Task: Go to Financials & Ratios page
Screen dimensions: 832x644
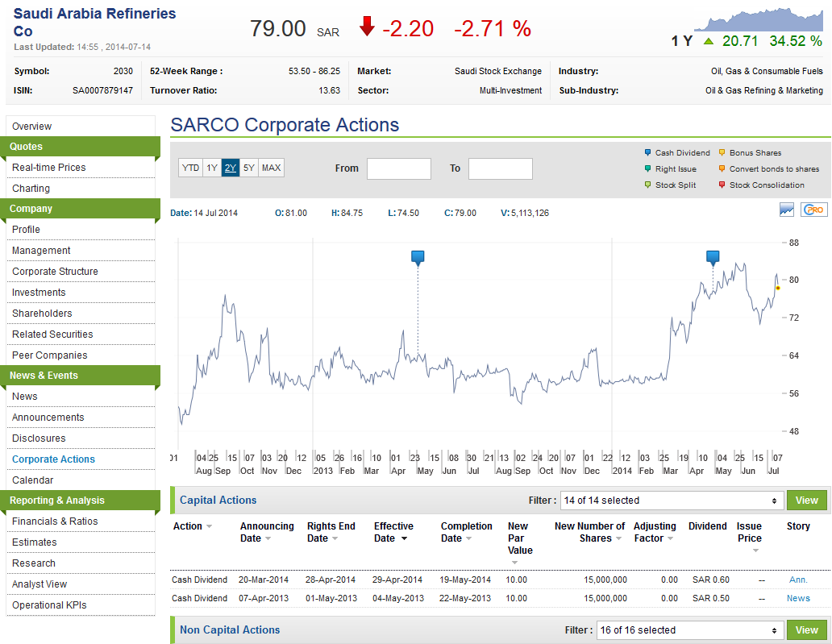Action: (55, 521)
